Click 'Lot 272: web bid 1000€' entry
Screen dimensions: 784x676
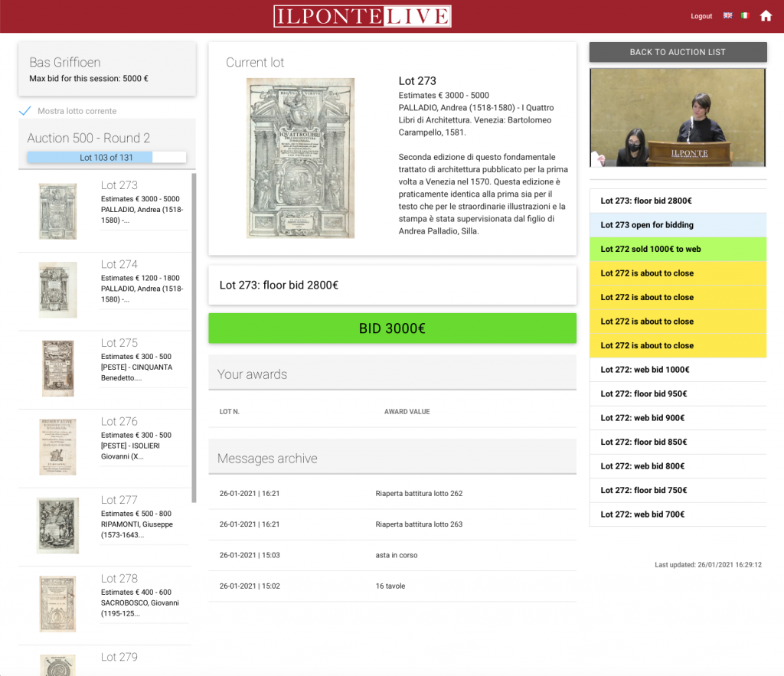[x=678, y=370]
